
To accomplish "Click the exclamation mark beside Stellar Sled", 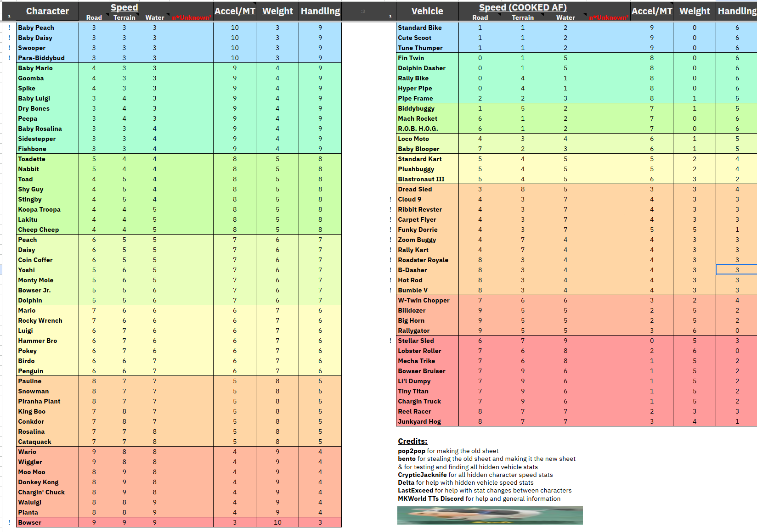I will [x=390, y=341].
